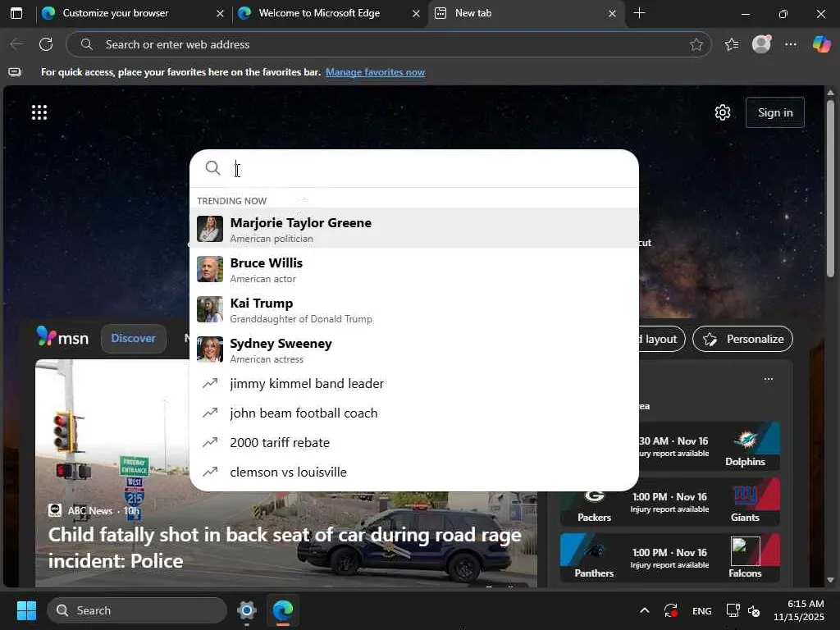Open Child fatally shot news headline
The image size is (840, 630).
(x=285, y=547)
